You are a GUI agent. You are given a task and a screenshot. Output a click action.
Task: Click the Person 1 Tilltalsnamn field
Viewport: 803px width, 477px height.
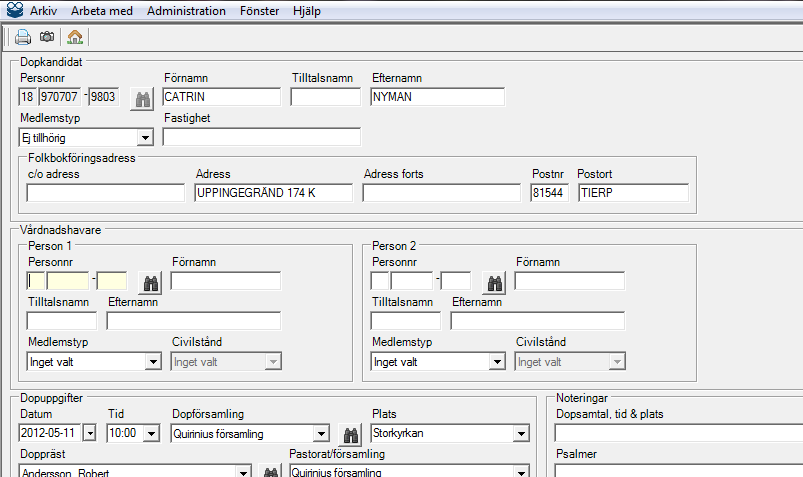61,321
